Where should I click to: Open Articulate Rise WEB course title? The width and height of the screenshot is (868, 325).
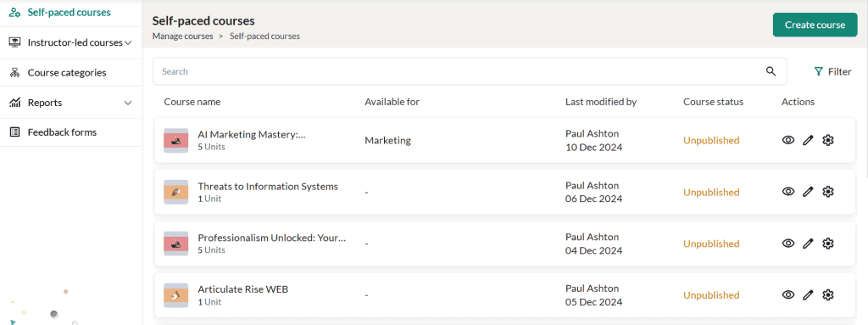(243, 289)
